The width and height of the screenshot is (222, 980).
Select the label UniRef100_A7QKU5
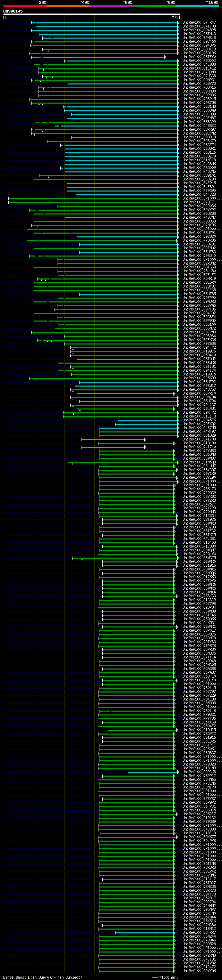click(x=199, y=241)
